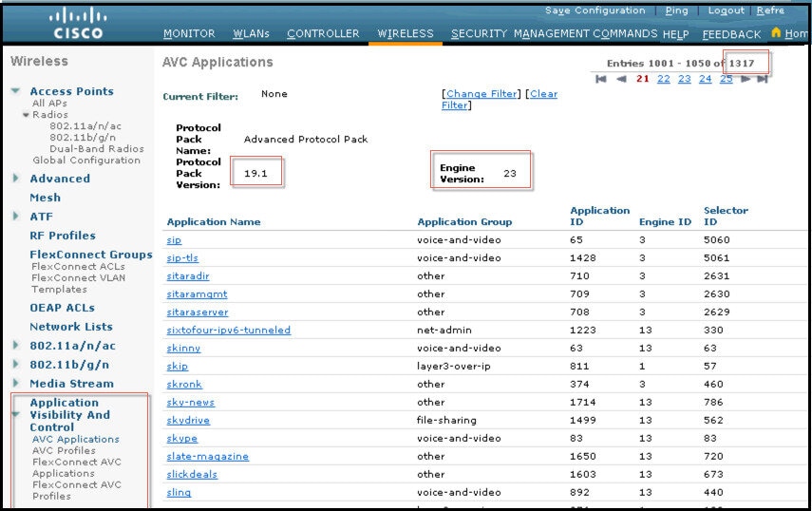Screen dimensions: 812x511
Task: Open the slate-magazine application
Action: [208, 456]
